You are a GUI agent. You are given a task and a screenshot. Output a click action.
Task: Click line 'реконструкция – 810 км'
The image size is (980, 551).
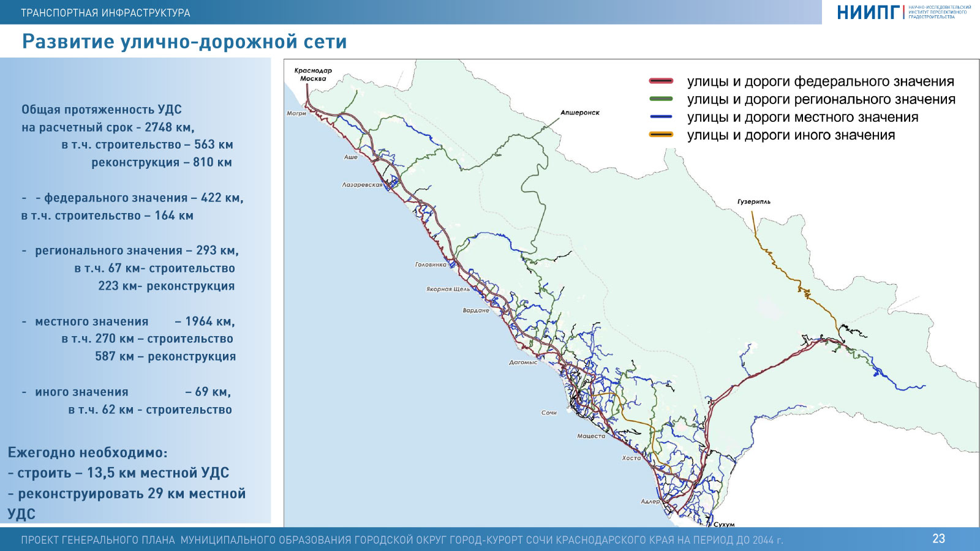pyautogui.click(x=162, y=162)
